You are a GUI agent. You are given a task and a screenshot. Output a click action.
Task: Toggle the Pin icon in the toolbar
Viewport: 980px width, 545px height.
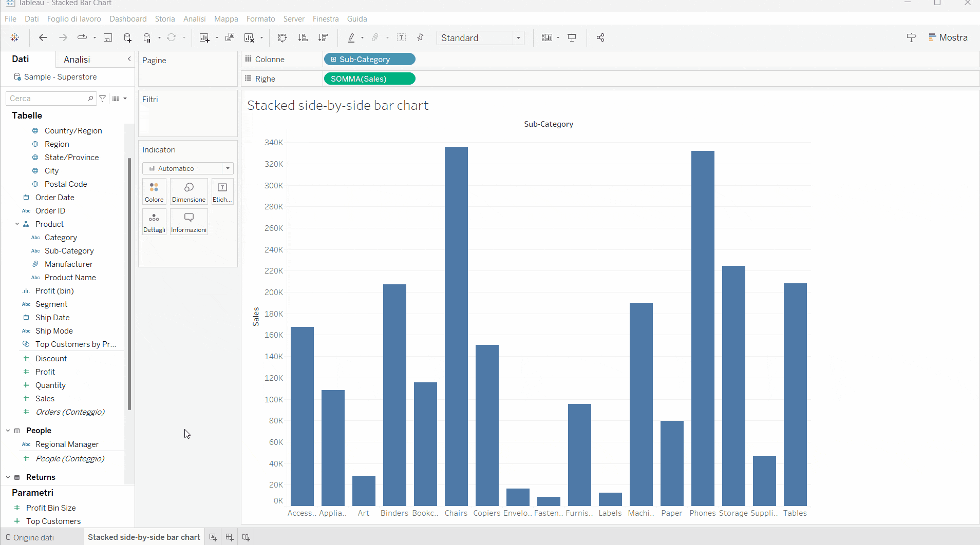420,37
